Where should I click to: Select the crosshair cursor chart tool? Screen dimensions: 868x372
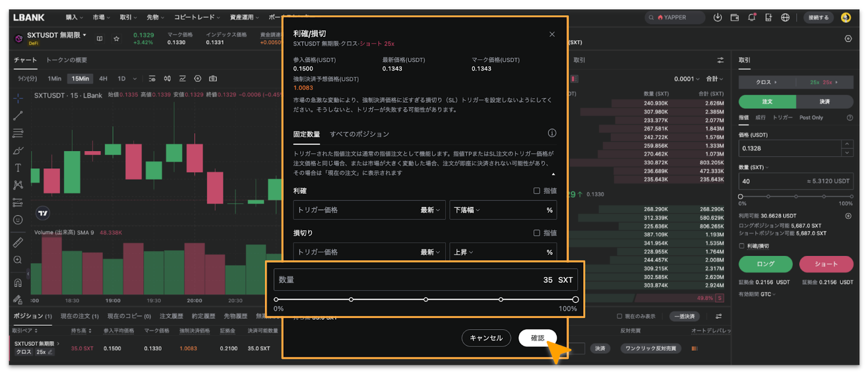[18, 98]
